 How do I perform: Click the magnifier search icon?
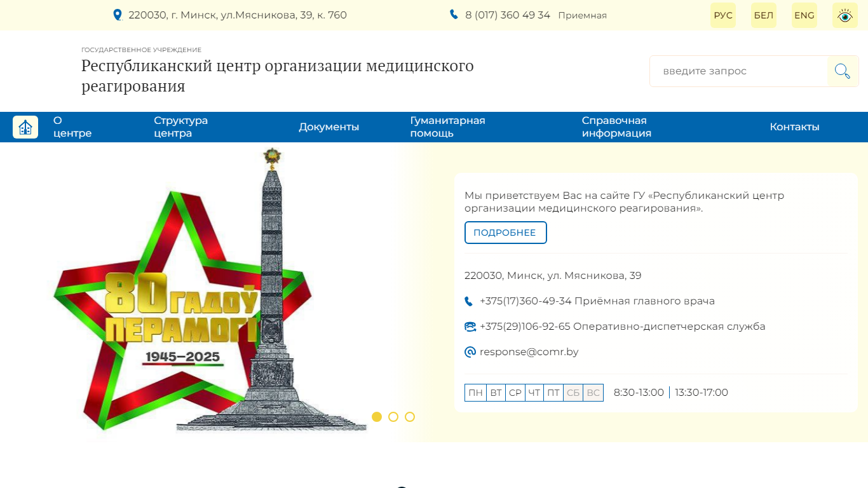[843, 71]
